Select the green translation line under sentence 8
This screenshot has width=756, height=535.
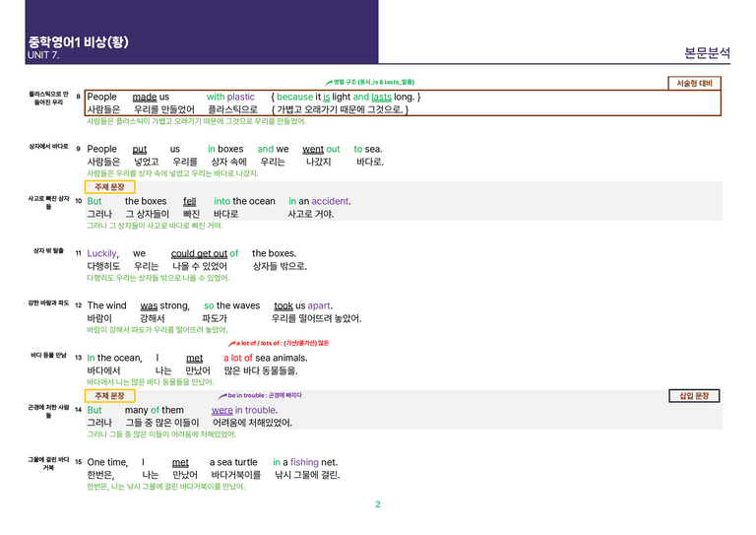point(196,121)
